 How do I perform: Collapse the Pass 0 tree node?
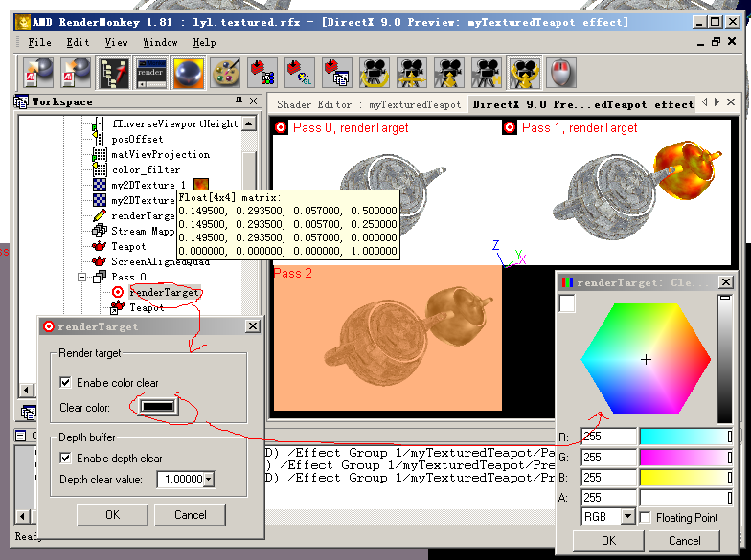[x=82, y=277]
